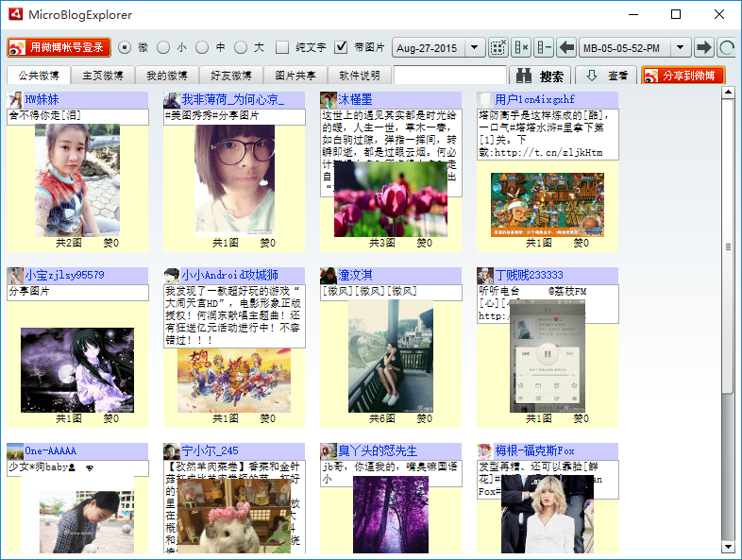Viewport: 742px width, 560px height.
Task: Click 沐槿墨 avatar icon
Action: [329, 100]
